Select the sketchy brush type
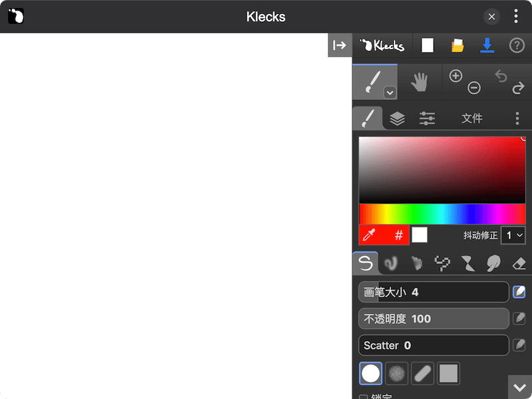Image resolution: width=532 pixels, height=399 pixels. pos(417,263)
